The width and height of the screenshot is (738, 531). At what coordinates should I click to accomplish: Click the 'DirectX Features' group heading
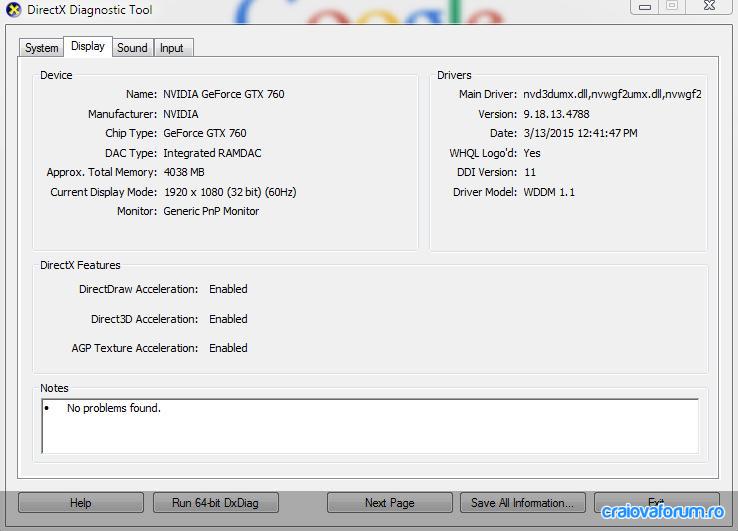coord(80,265)
